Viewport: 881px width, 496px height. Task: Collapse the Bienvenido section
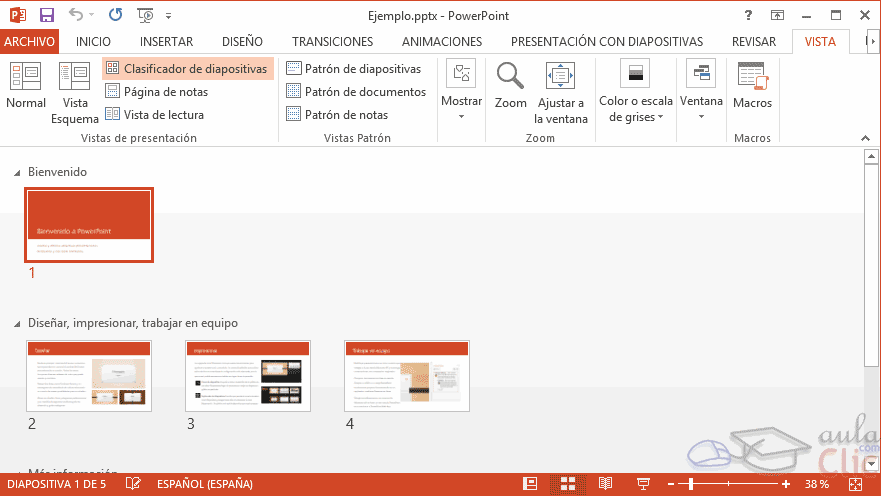pos(17,173)
